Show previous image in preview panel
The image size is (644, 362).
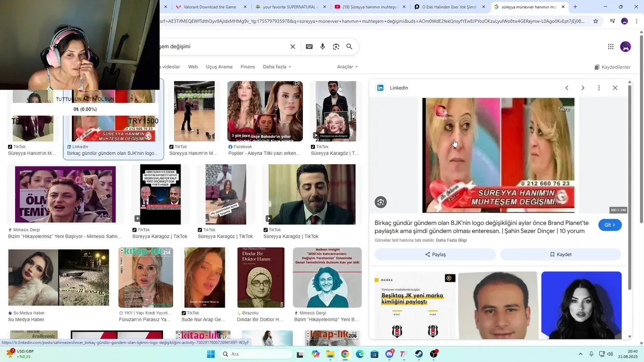pyautogui.click(x=567, y=88)
